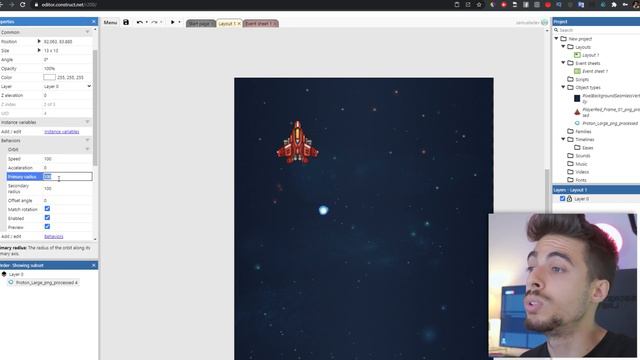
Task: Select the Scripts folder
Action: (582, 79)
